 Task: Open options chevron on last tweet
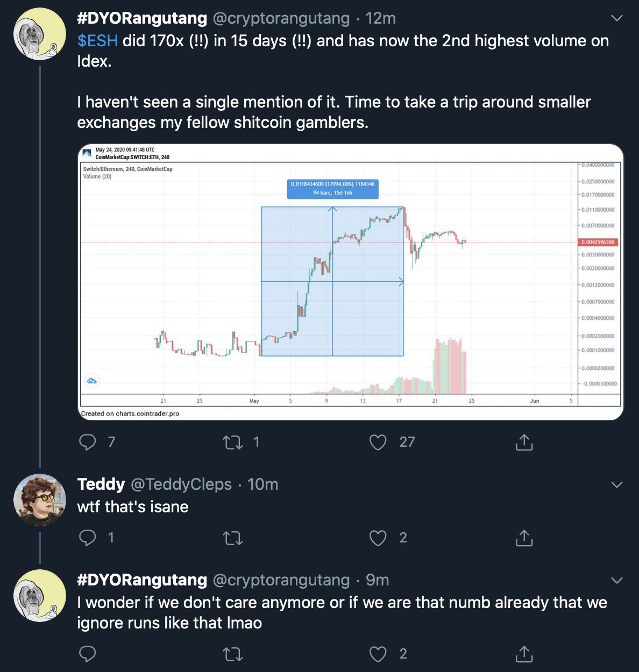pyautogui.click(x=617, y=580)
